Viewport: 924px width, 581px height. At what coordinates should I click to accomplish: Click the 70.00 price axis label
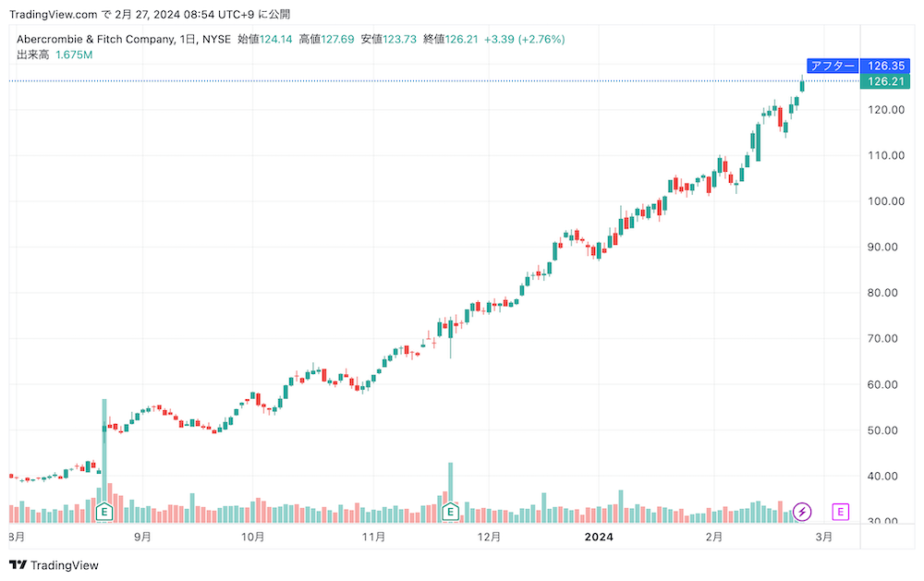pyautogui.click(x=882, y=338)
